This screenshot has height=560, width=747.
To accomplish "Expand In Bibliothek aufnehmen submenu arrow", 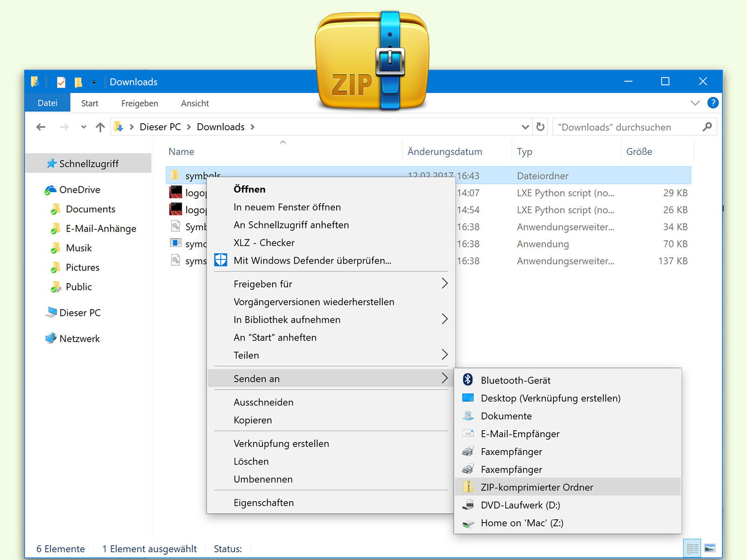I will click(444, 319).
